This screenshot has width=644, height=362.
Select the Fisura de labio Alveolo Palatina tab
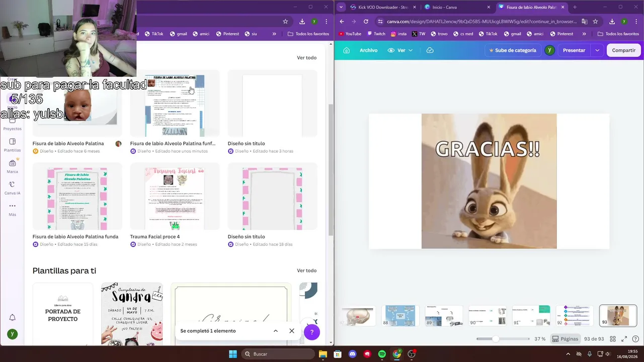(531, 7)
